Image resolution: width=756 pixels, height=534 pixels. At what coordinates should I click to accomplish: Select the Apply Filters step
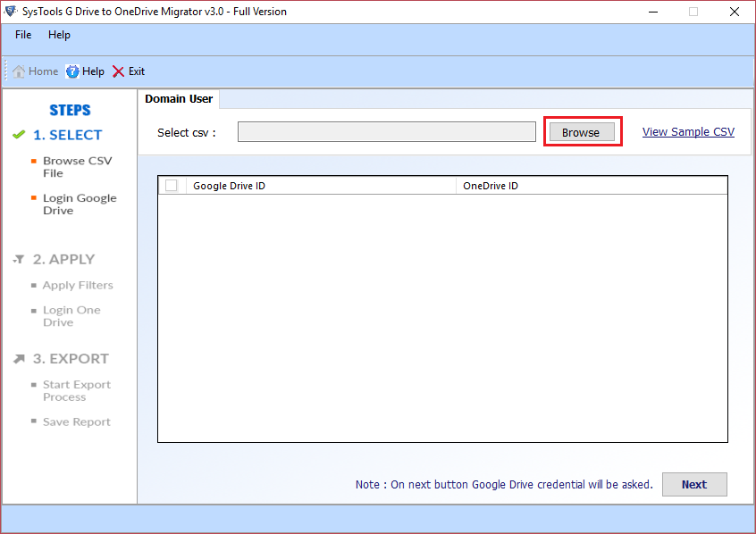[x=78, y=286]
